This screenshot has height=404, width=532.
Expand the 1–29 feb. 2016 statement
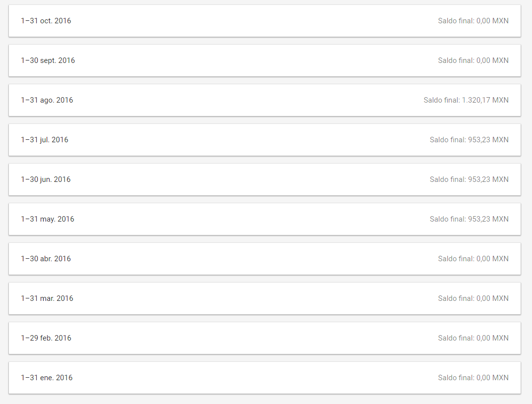click(x=265, y=338)
